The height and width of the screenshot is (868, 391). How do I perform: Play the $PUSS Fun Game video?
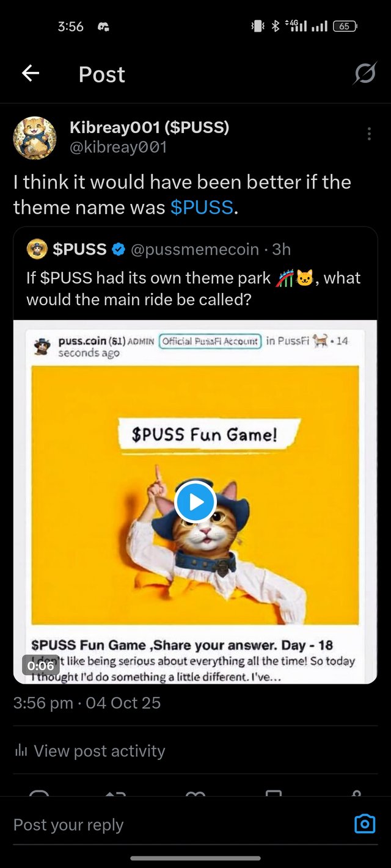[x=195, y=502]
